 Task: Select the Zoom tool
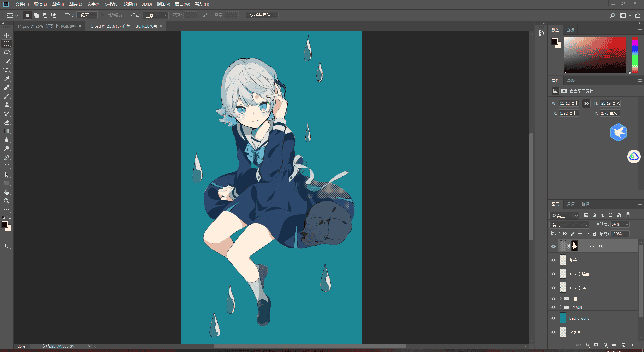click(x=7, y=201)
